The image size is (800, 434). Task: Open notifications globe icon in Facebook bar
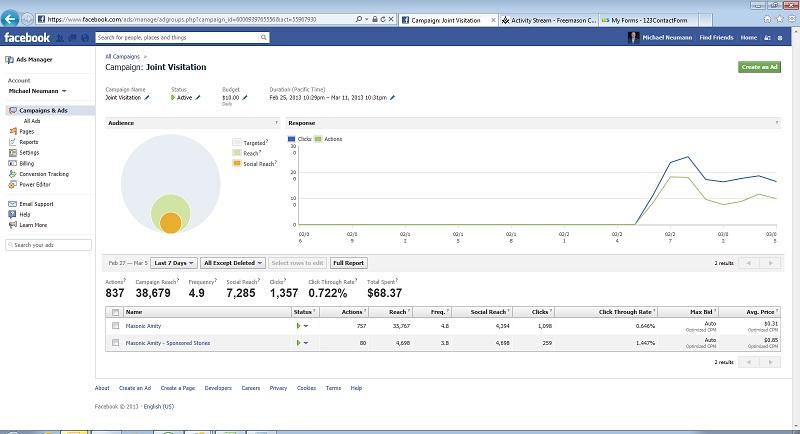[x=85, y=38]
